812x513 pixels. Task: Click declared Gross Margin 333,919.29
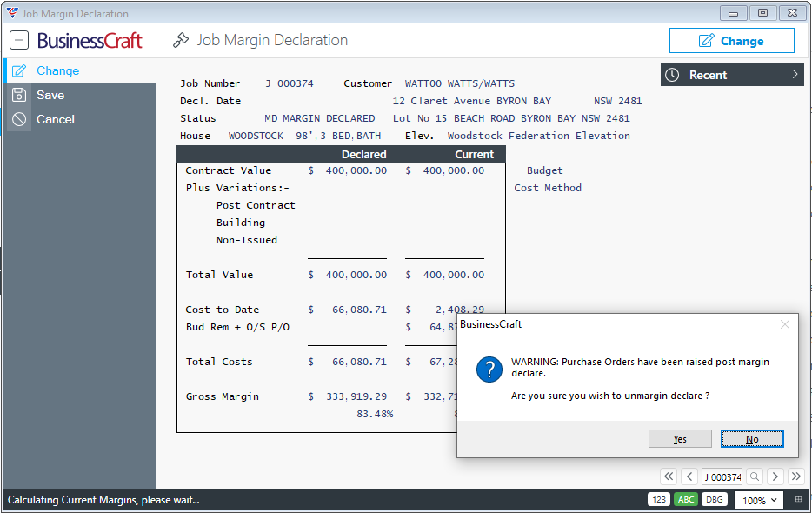pyautogui.click(x=356, y=396)
